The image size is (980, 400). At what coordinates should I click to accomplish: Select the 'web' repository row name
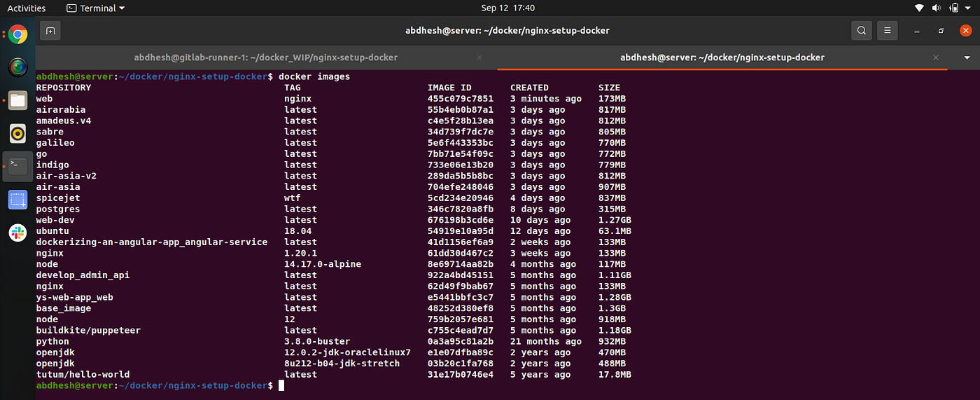tap(44, 99)
